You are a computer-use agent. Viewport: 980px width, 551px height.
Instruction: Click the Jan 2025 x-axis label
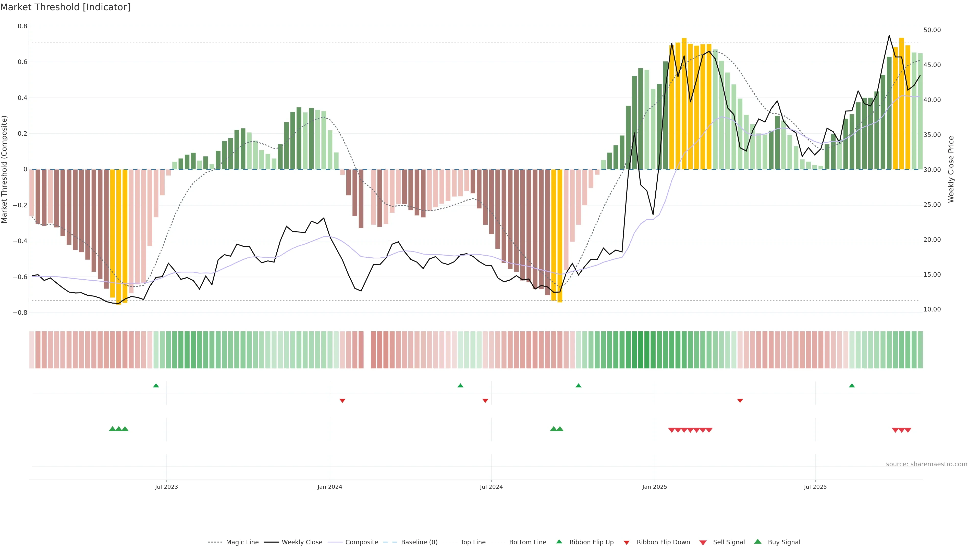[654, 487]
